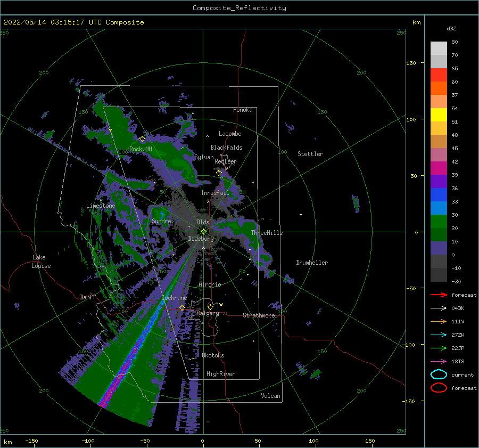Click the ThreeHills label
The height and width of the screenshot is (448, 479).
pos(267,233)
